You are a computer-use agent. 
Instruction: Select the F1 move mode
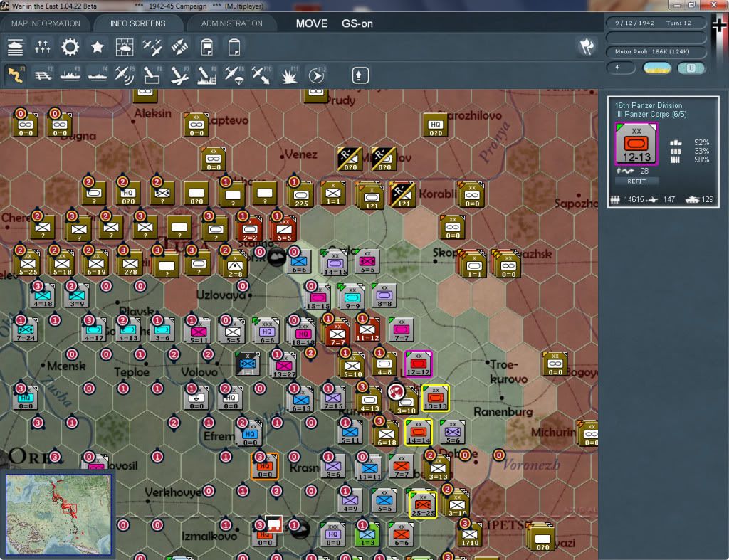click(x=16, y=75)
